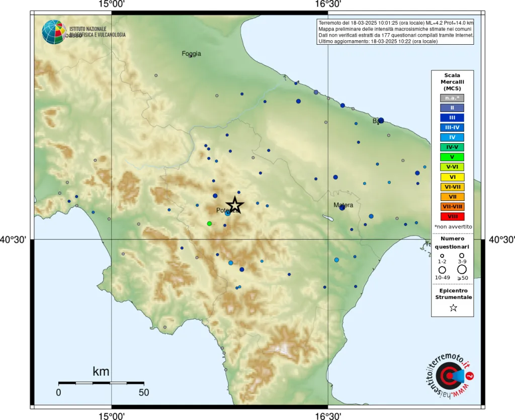Click the largest ≥50 questionnaire circle in legend
The image size is (515, 420).
pos(462,270)
